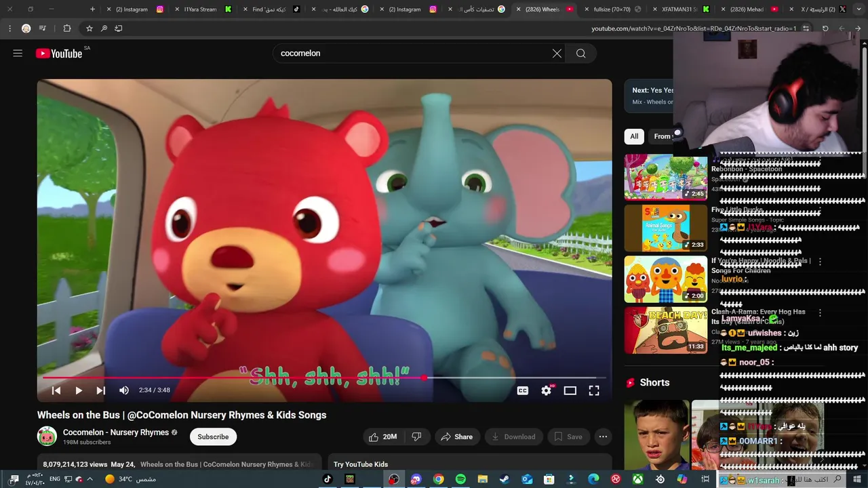Switch to the XFATMAN31 tab
The image size is (868, 488).
(680, 9)
